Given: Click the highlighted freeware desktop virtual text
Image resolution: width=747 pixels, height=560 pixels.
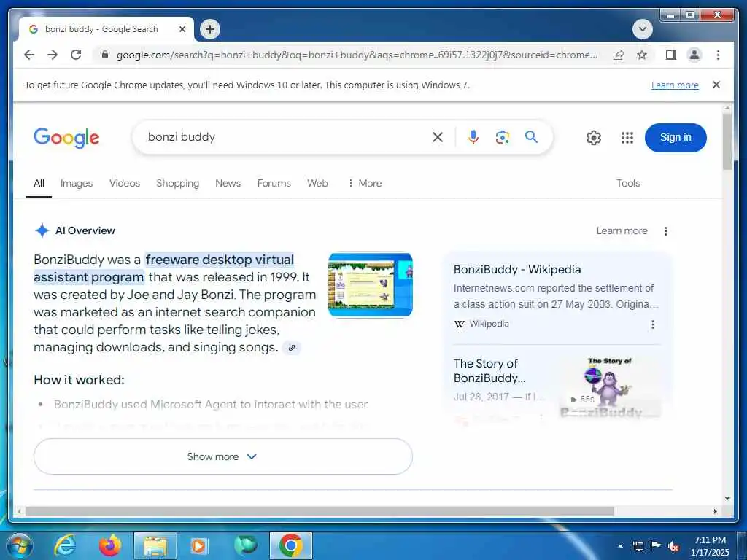Looking at the screenshot, I should pos(220,260).
